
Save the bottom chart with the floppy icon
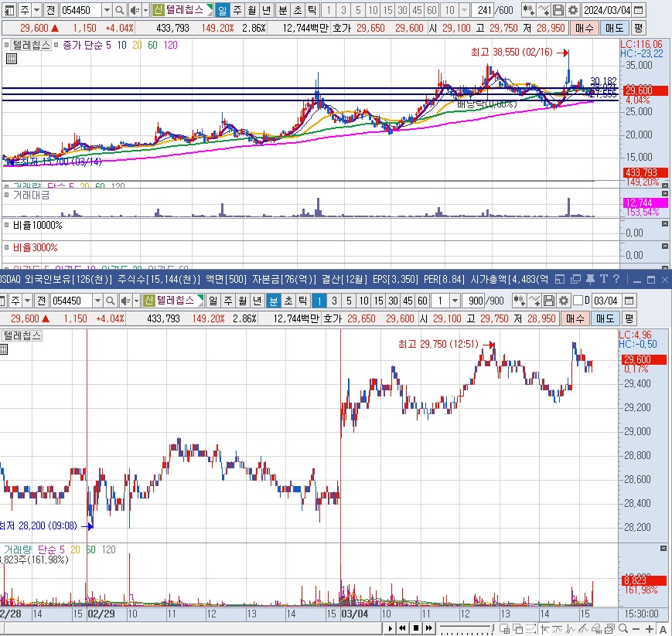pyautogui.click(x=548, y=301)
